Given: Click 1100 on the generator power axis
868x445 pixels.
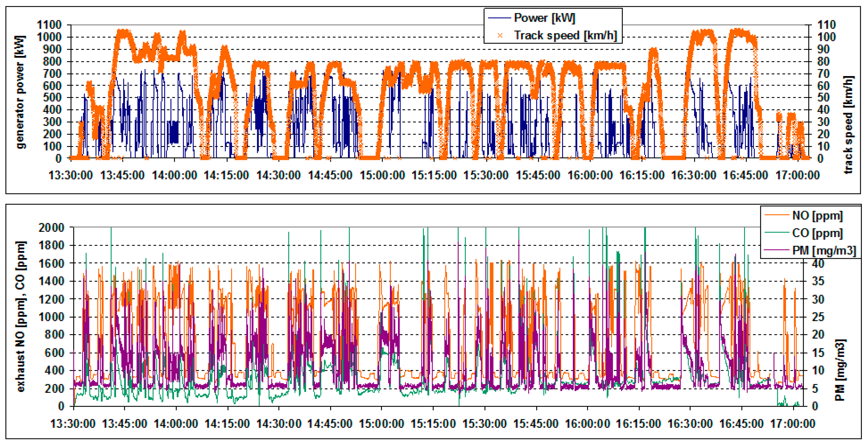Looking at the screenshot, I should pos(49,24).
